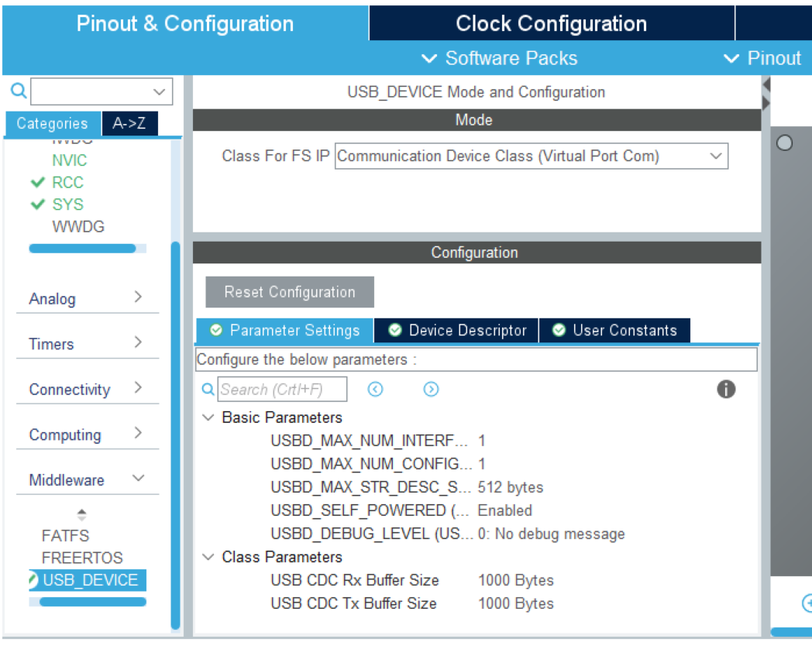Screen dimensions: 812x646
Task: Open the User Constants tab
Action: [614, 330]
